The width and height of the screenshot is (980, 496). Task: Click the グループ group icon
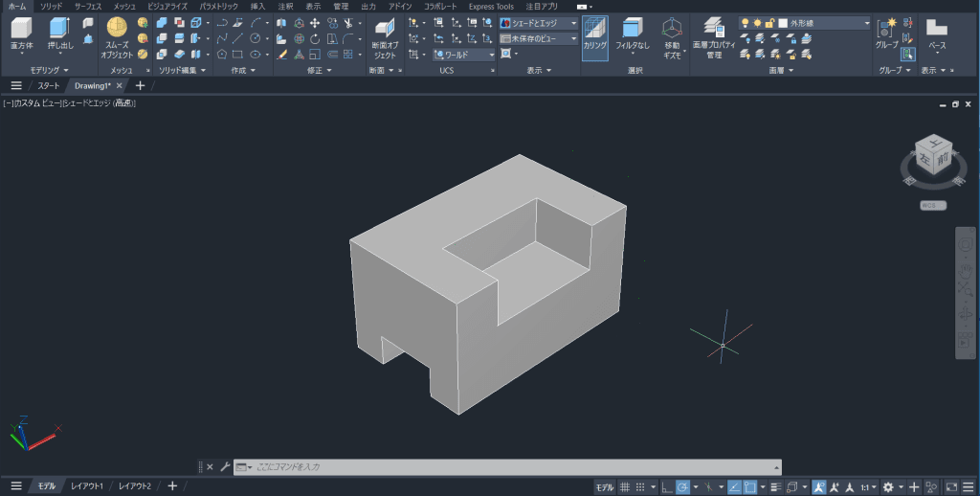[887, 33]
